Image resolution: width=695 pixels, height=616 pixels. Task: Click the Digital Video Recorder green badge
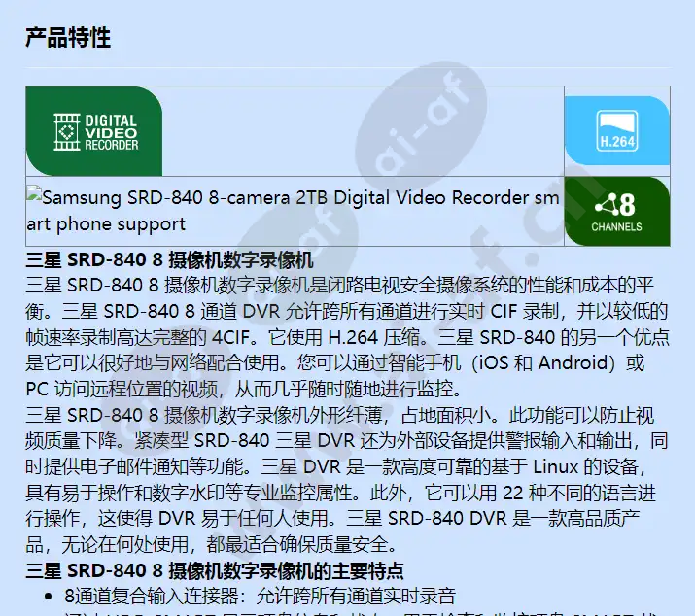point(94,131)
